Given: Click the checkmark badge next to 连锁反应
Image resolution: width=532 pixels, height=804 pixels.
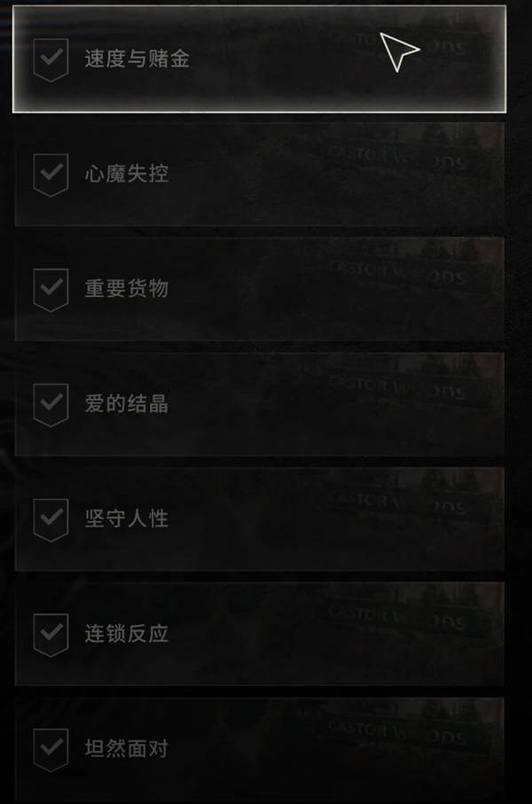Looking at the screenshot, I should click(x=51, y=635).
